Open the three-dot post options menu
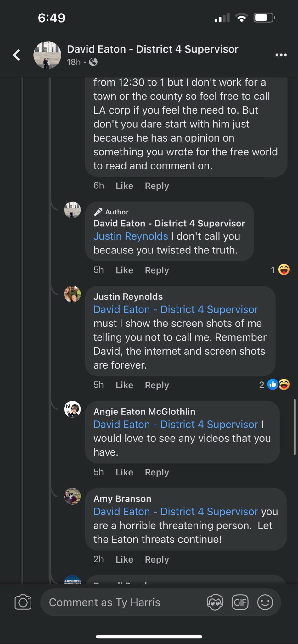Image resolution: width=298 pixels, height=644 pixels. pyautogui.click(x=281, y=55)
